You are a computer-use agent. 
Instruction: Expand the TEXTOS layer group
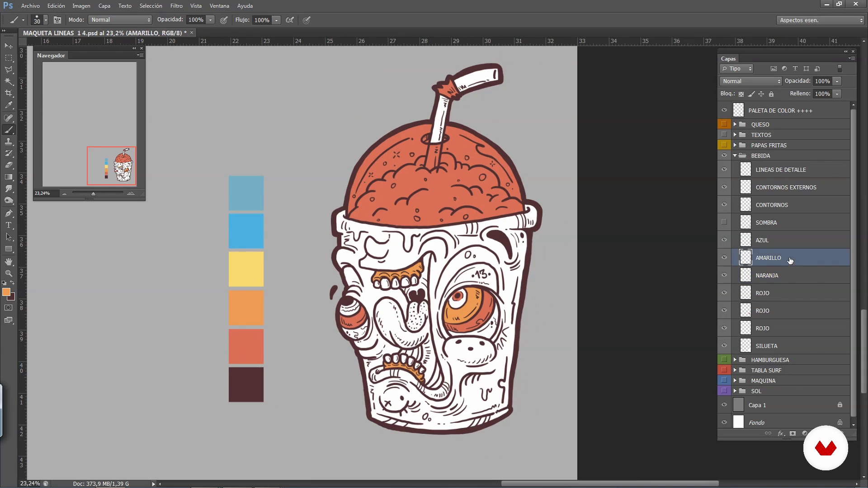(735, 135)
